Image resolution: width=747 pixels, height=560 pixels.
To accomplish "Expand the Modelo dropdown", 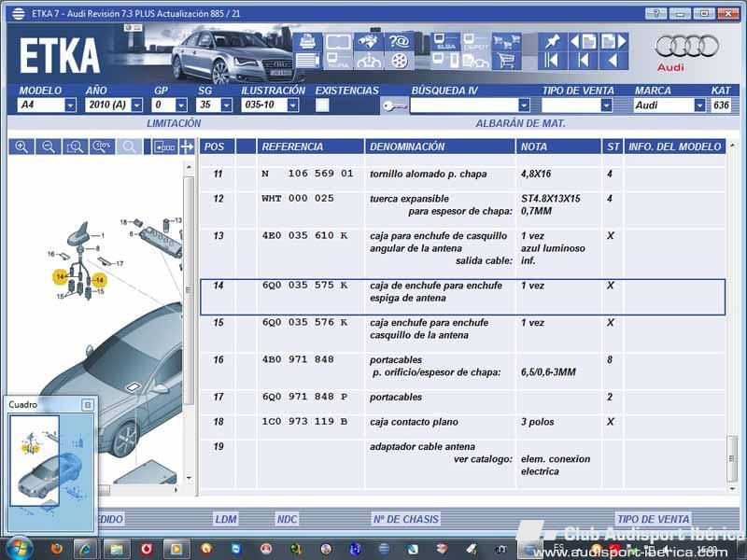I will point(70,105).
